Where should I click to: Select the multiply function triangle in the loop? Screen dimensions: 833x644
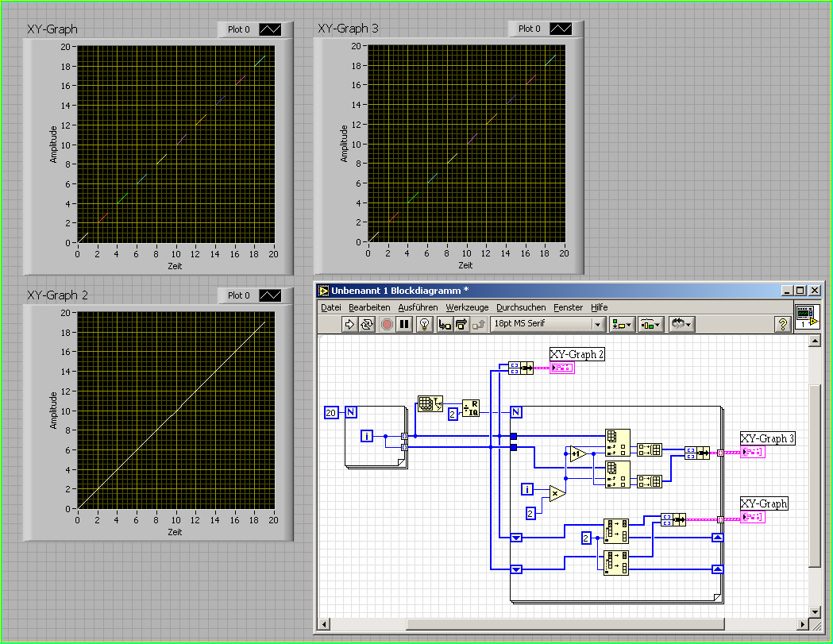click(x=556, y=494)
